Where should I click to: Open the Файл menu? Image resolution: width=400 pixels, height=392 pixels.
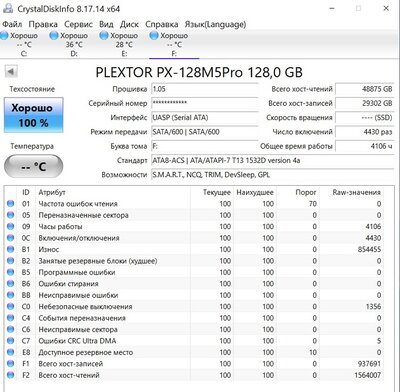click(x=12, y=24)
